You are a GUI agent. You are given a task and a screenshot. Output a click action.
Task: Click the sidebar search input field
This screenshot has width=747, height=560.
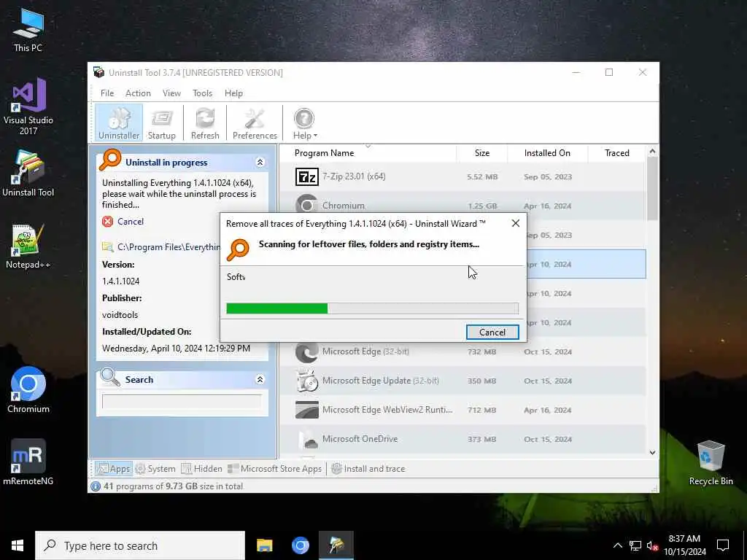click(182, 402)
